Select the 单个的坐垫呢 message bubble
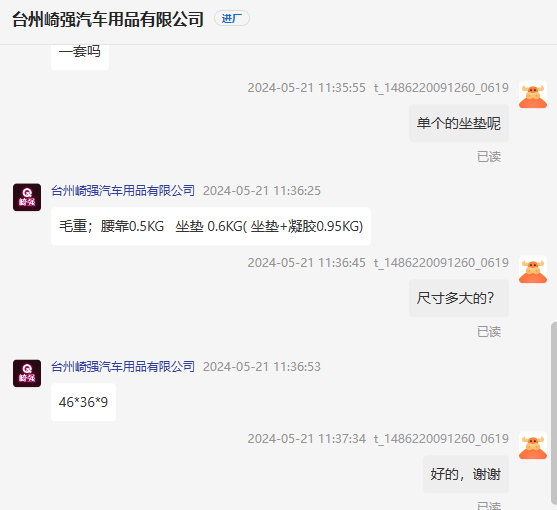 click(x=459, y=123)
